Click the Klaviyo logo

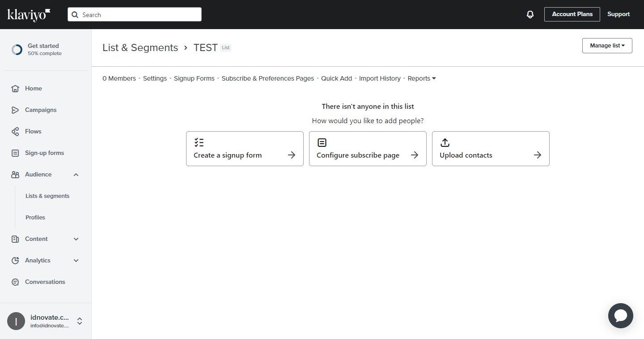(29, 15)
